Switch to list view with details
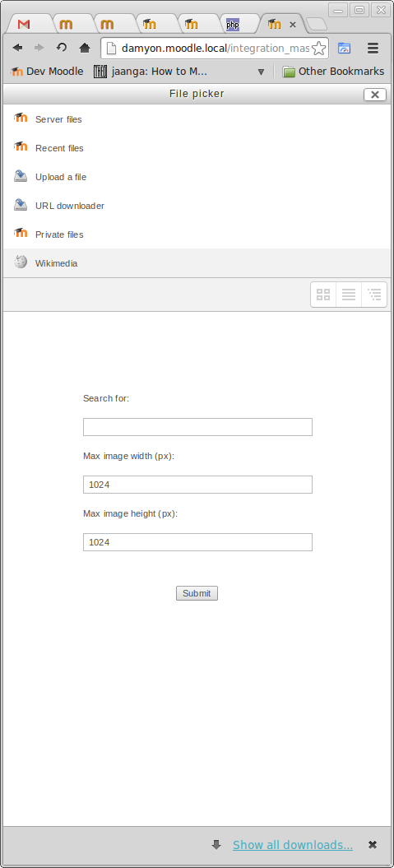The image size is (394, 868). coord(349,295)
